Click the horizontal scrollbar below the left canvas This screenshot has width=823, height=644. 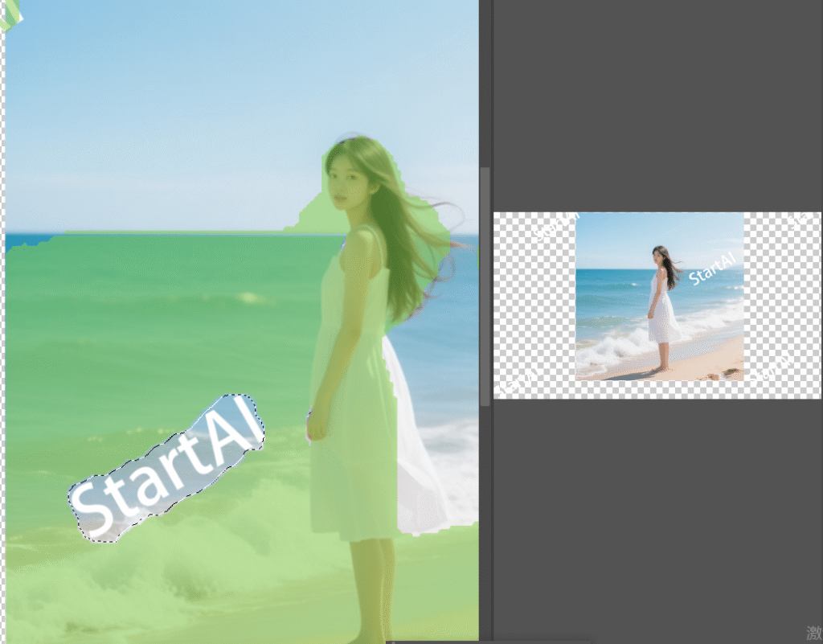coord(434,642)
